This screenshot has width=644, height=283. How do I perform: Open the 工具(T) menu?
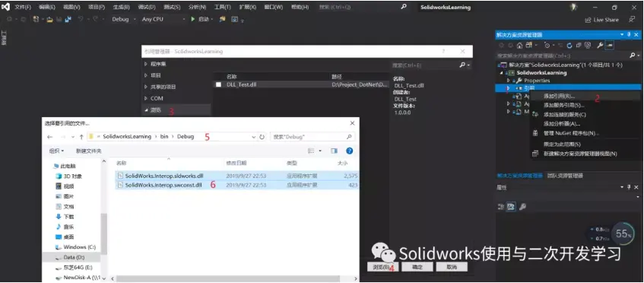click(222, 8)
